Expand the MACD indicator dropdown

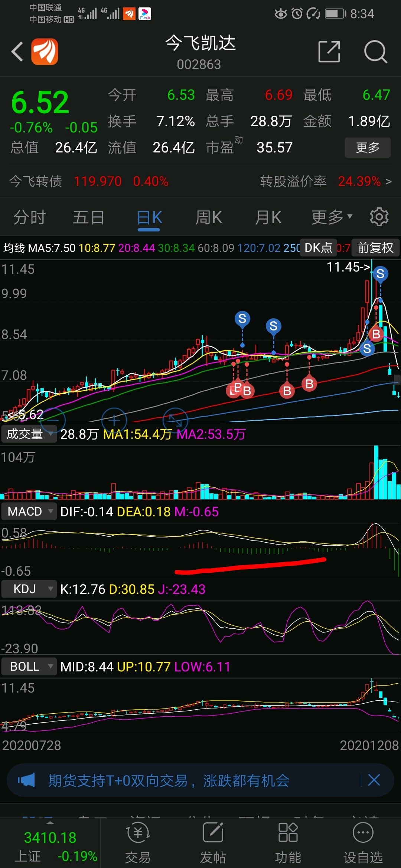[29, 512]
